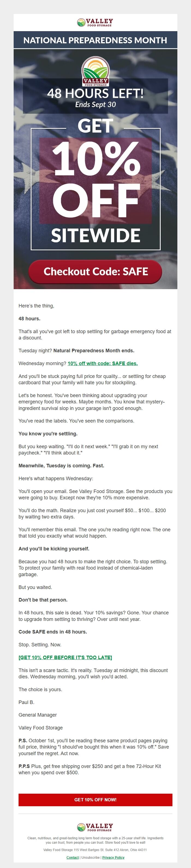
Task: Open the "10% off with code: SAFE dies." link
Action: (103, 363)
